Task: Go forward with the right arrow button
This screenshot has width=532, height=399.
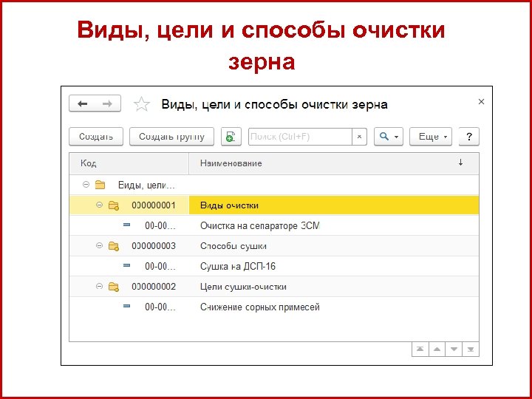Action: point(108,104)
